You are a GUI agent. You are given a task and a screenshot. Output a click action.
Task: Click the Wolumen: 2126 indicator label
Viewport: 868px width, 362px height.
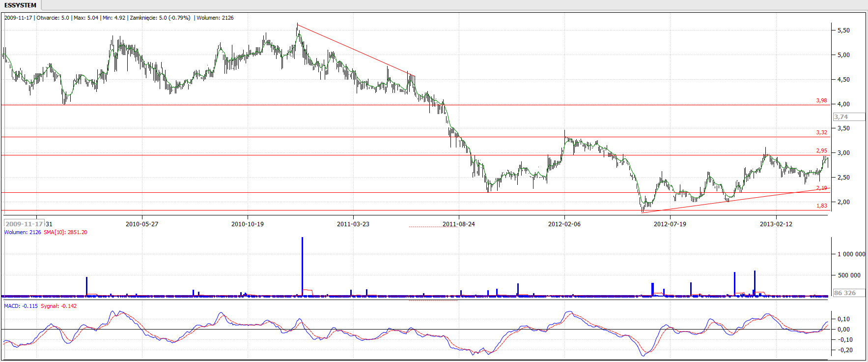point(23,232)
